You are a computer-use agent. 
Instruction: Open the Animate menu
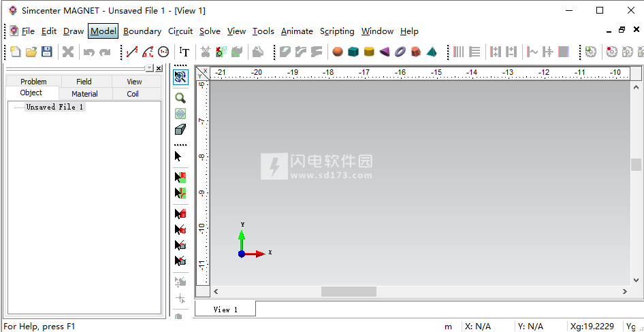pyautogui.click(x=297, y=31)
